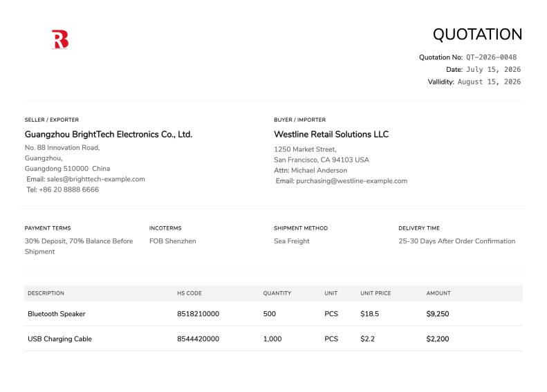The height and width of the screenshot is (392, 547).
Task: Open the sales@brighttech-example.com email
Action: (x=96, y=179)
